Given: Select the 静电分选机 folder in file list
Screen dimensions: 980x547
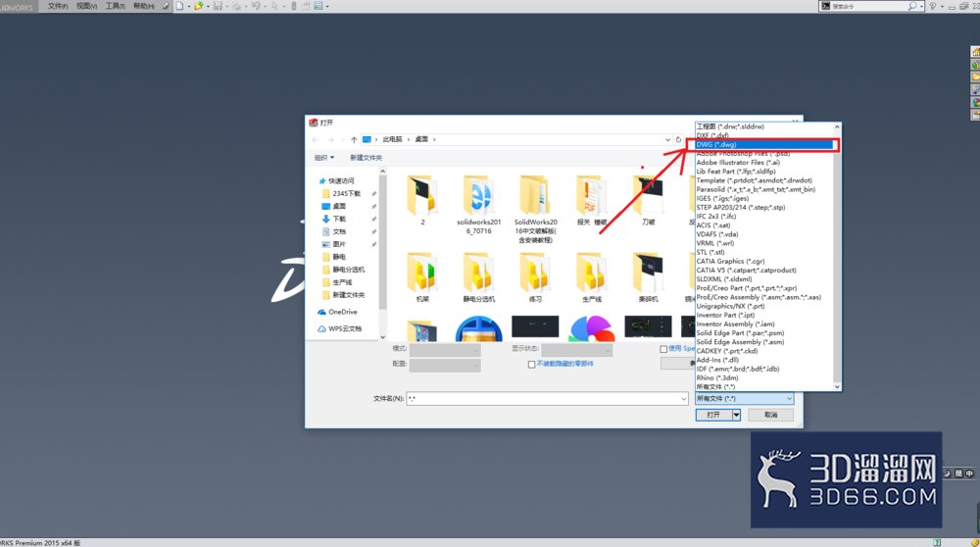Looking at the screenshot, I should click(479, 277).
